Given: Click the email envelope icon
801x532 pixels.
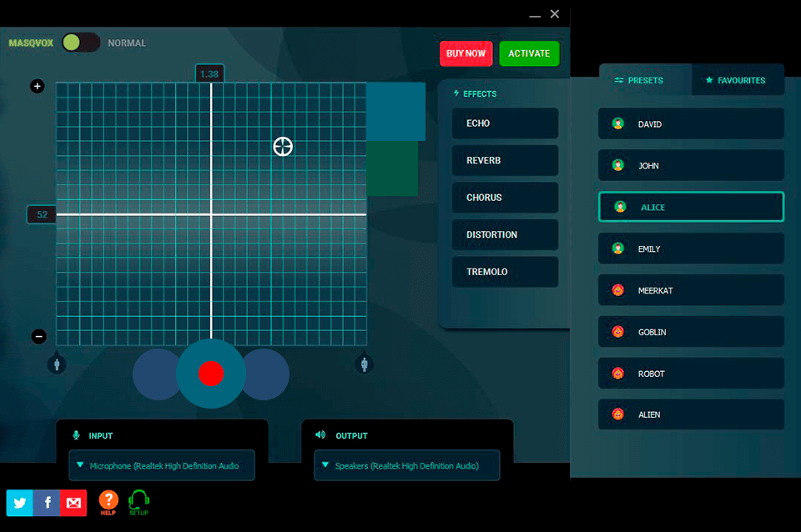Looking at the screenshot, I should [73, 503].
